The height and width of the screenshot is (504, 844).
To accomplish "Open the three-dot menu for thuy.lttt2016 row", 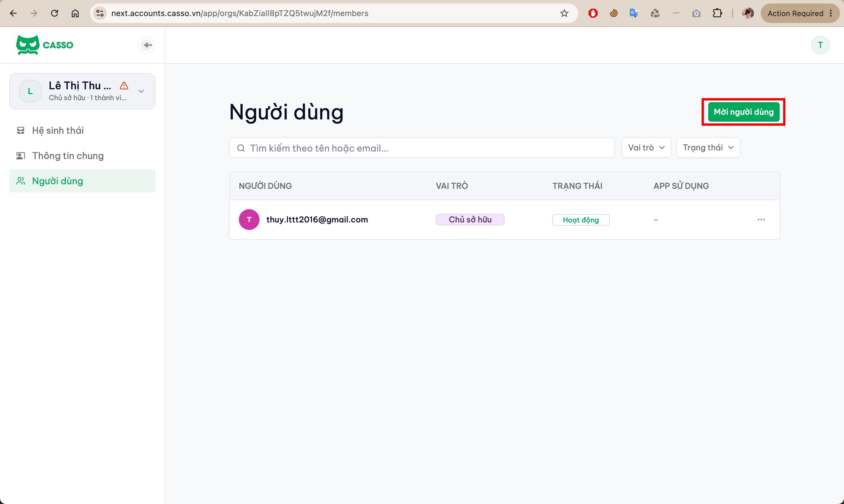I will pos(761,219).
